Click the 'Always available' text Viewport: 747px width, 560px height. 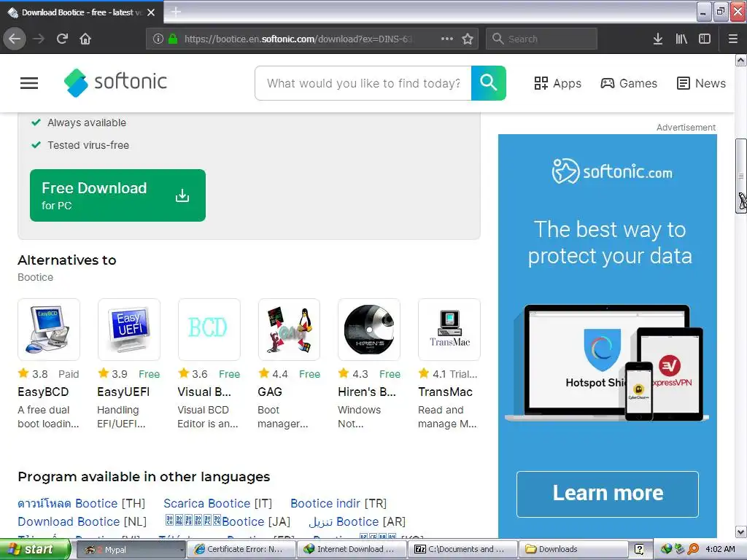tap(87, 122)
